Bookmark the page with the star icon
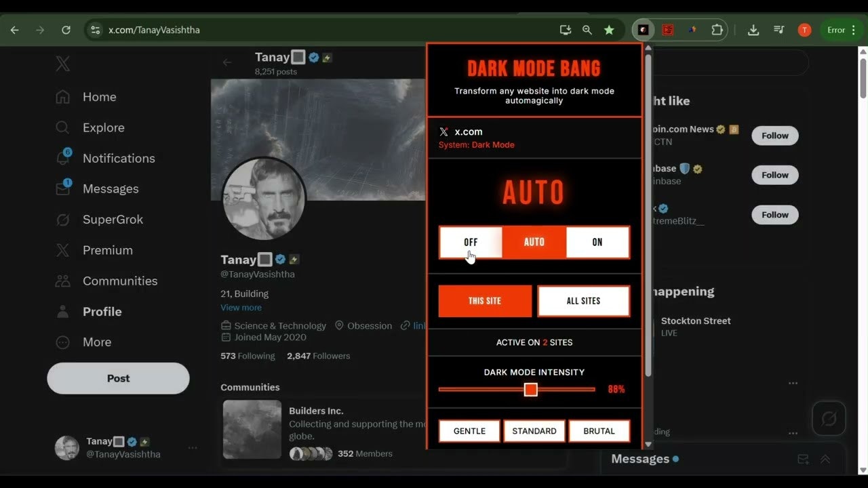This screenshot has height=488, width=868. pyautogui.click(x=609, y=30)
